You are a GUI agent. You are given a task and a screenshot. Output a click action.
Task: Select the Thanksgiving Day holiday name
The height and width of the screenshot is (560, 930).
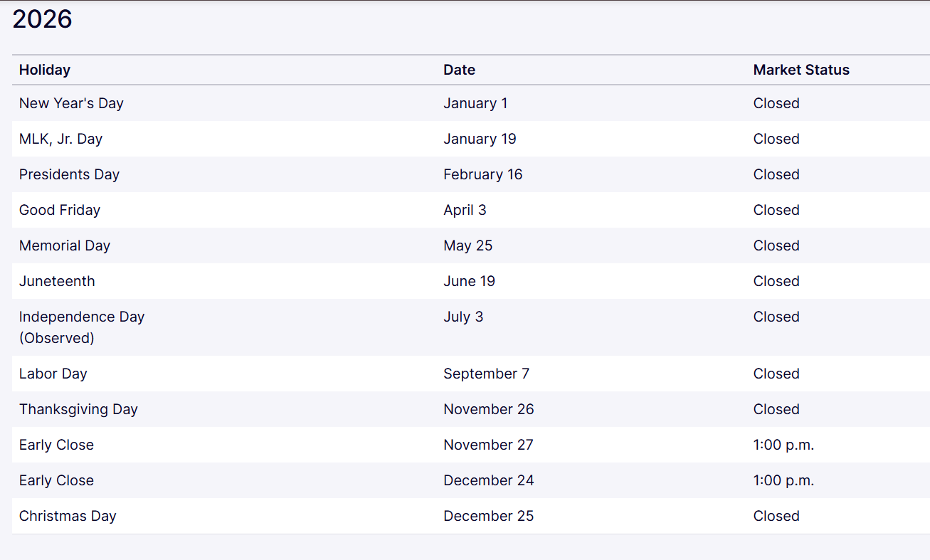(x=78, y=409)
